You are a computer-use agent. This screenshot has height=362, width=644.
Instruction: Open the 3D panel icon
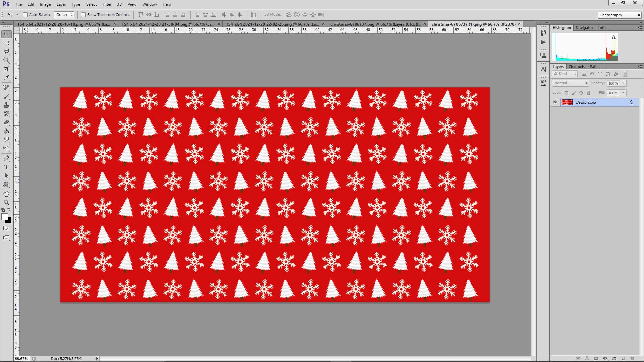543,83
